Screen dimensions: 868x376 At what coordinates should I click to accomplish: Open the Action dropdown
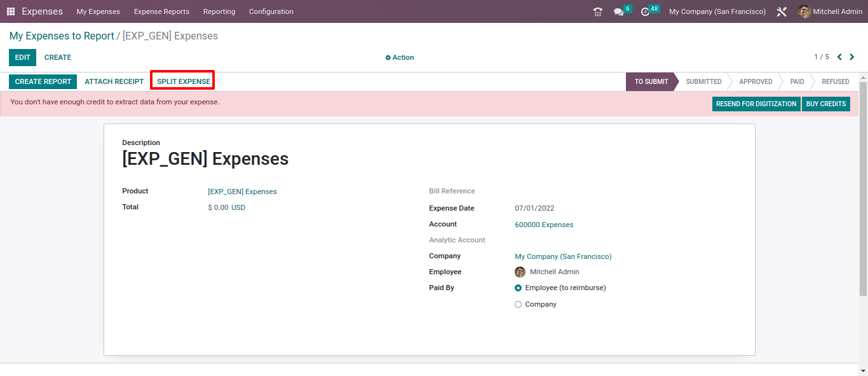pos(400,57)
